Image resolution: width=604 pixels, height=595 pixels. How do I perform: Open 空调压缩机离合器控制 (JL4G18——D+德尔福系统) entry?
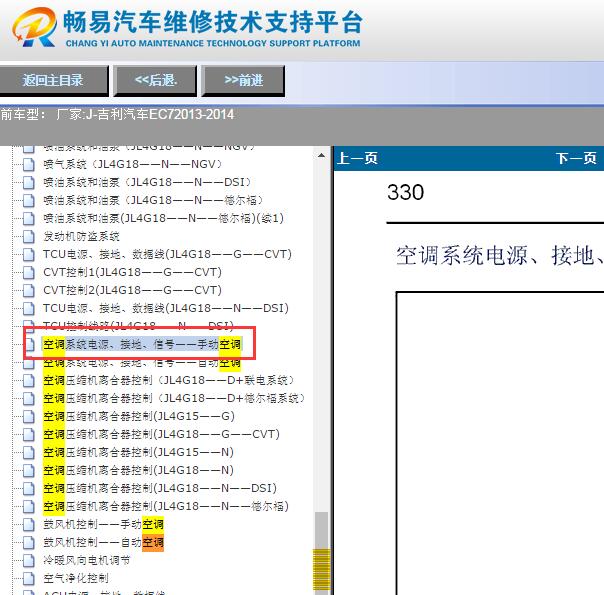click(x=174, y=398)
